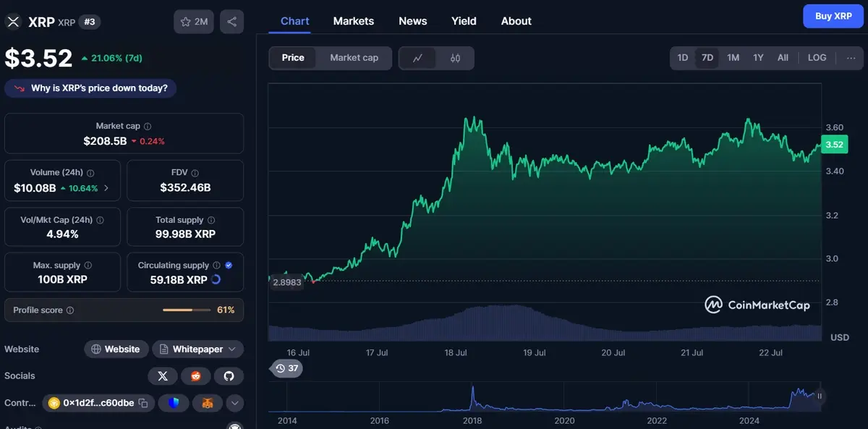Set chart range to 1Y
The width and height of the screenshot is (868, 429).
click(758, 58)
